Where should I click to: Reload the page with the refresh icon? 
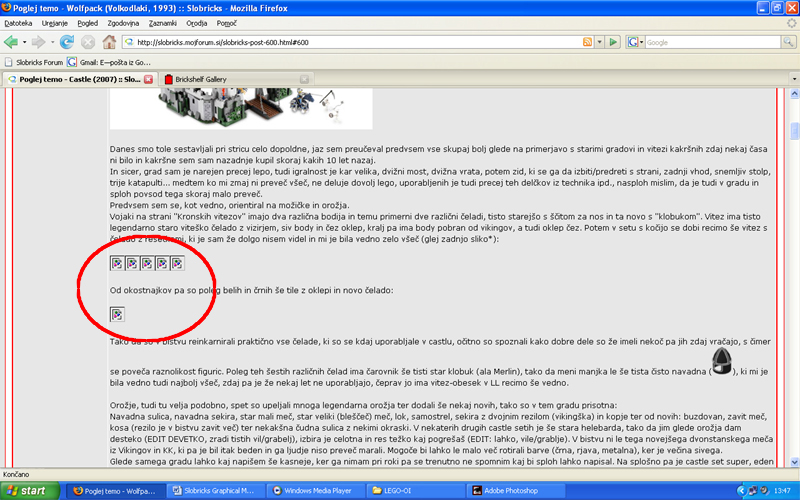[x=66, y=42]
